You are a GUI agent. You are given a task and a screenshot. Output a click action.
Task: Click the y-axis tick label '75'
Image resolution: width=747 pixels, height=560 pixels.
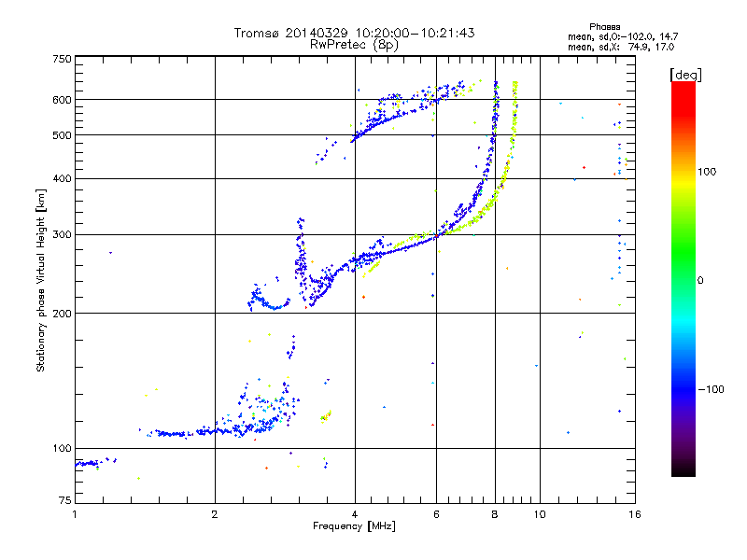tap(65, 500)
